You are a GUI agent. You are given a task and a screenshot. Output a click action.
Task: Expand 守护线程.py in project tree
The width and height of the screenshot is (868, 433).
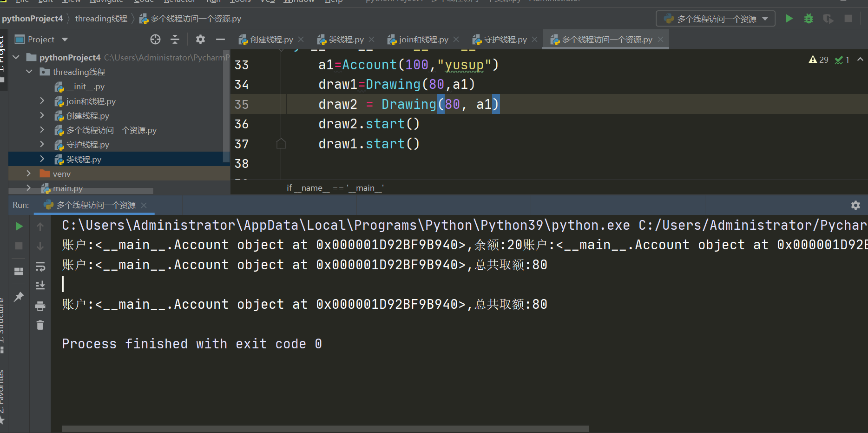42,144
